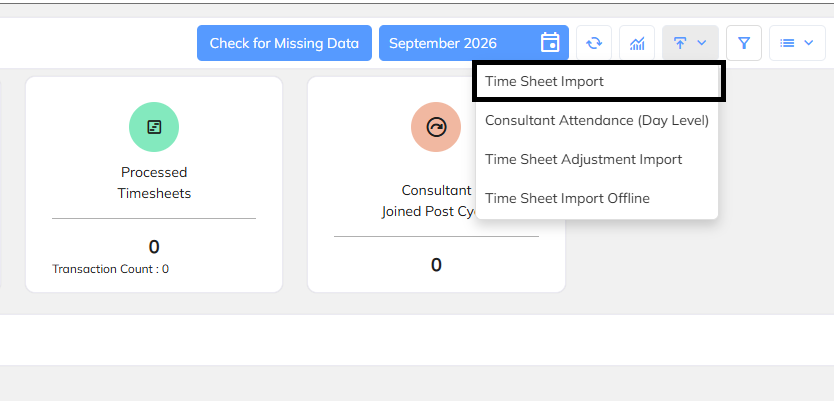Open the analytics chart icon
This screenshot has height=401, width=834.
637,43
